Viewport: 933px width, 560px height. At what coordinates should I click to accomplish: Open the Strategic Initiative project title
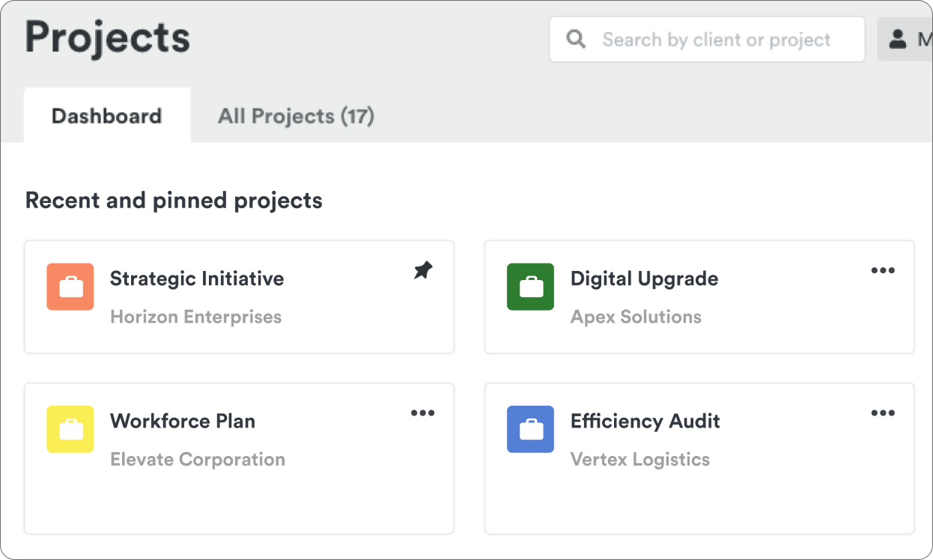(197, 279)
